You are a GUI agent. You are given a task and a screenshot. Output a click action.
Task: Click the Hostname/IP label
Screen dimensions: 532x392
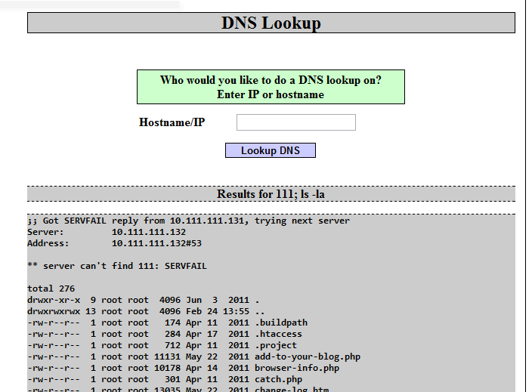(x=172, y=122)
